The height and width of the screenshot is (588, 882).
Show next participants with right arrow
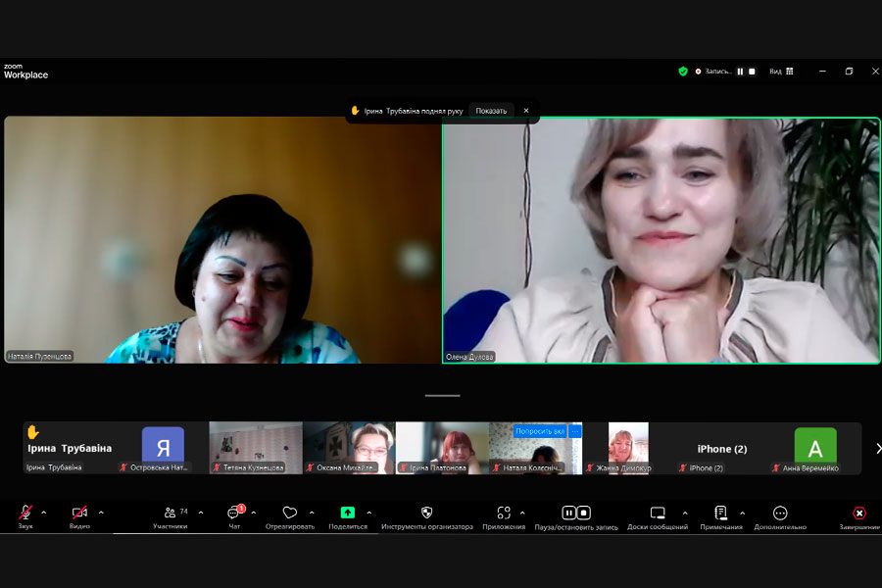[x=878, y=449]
